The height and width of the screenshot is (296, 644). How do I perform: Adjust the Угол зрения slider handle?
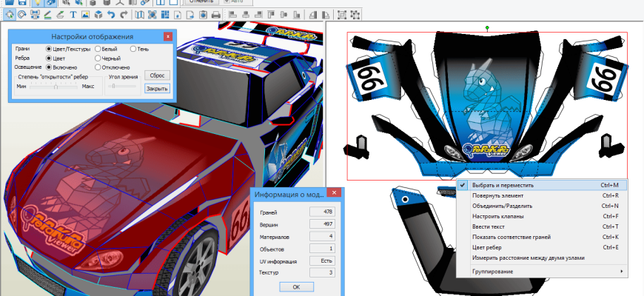(113, 87)
